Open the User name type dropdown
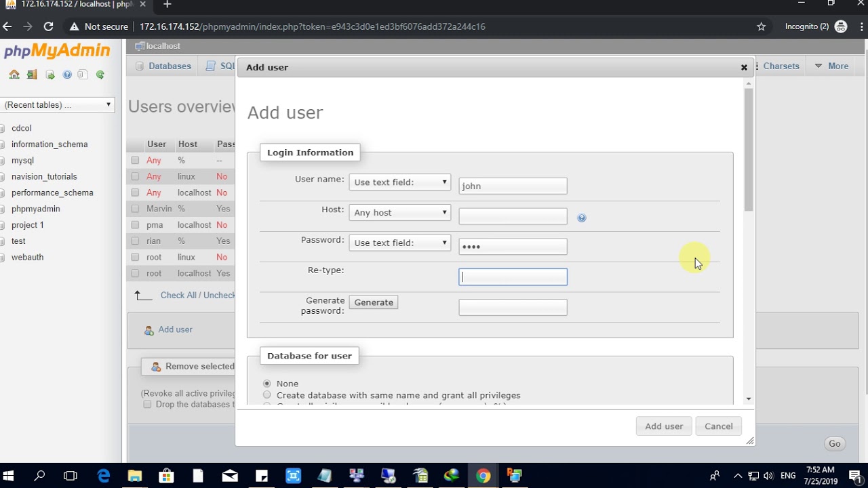The height and width of the screenshot is (488, 868). pyautogui.click(x=399, y=182)
